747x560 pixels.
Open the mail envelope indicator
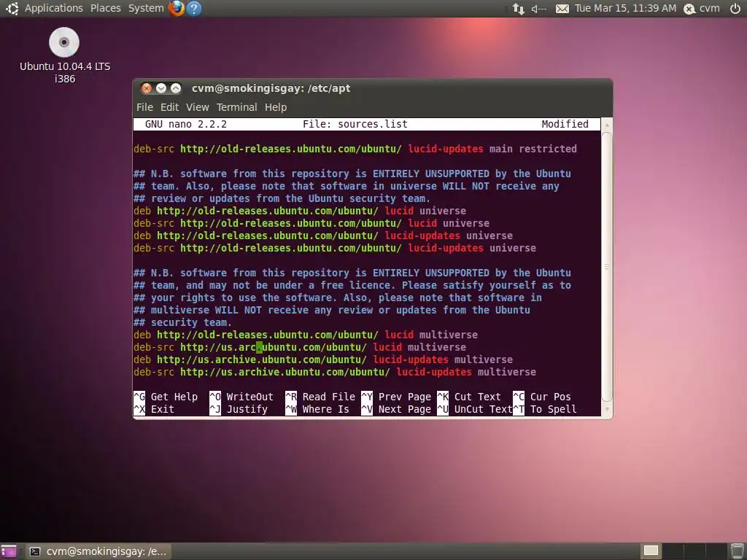tap(562, 9)
